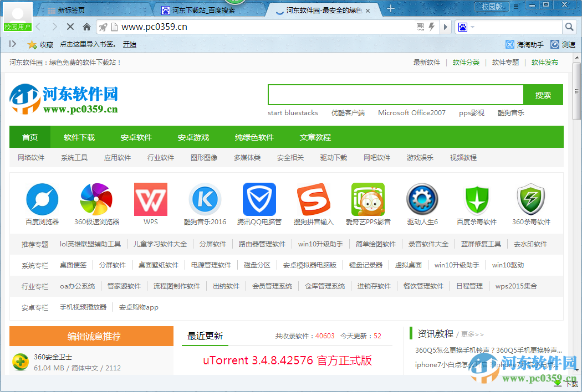Click the 酷狗音乐2016 icon
This screenshot has width=582, height=392.
pos(205,199)
